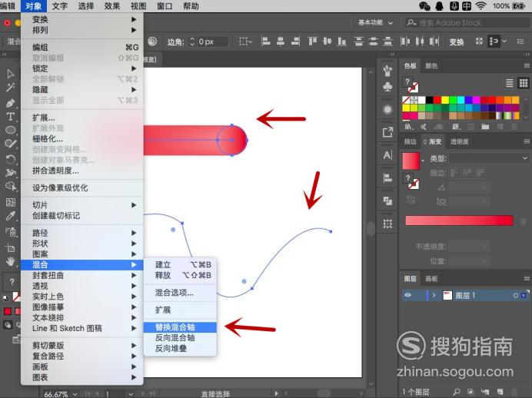This screenshot has height=398, width=532.
Task: Expand the 封套扭曲 submenu
Action: coord(82,275)
